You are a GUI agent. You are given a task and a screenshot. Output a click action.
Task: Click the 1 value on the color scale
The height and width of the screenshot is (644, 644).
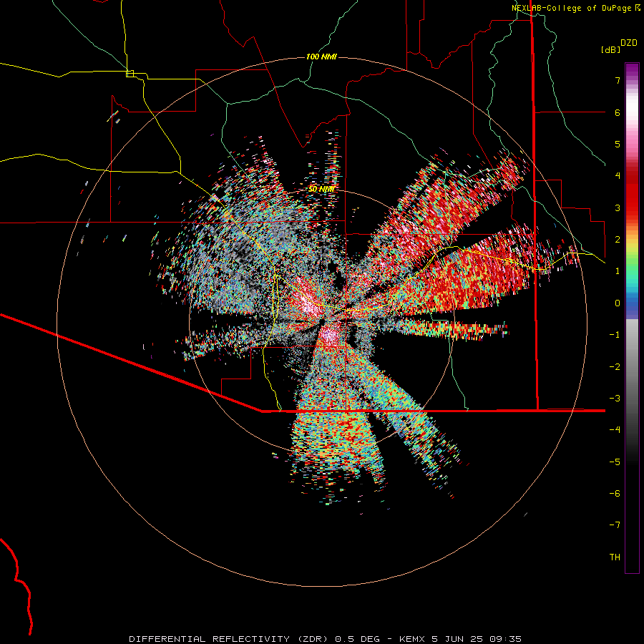pyautogui.click(x=618, y=271)
